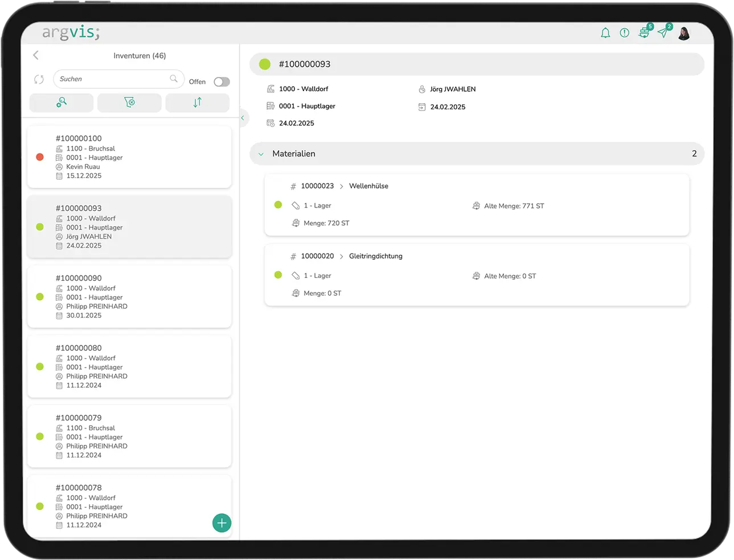Toggle the Offen switch
734x560 pixels.
[222, 82]
